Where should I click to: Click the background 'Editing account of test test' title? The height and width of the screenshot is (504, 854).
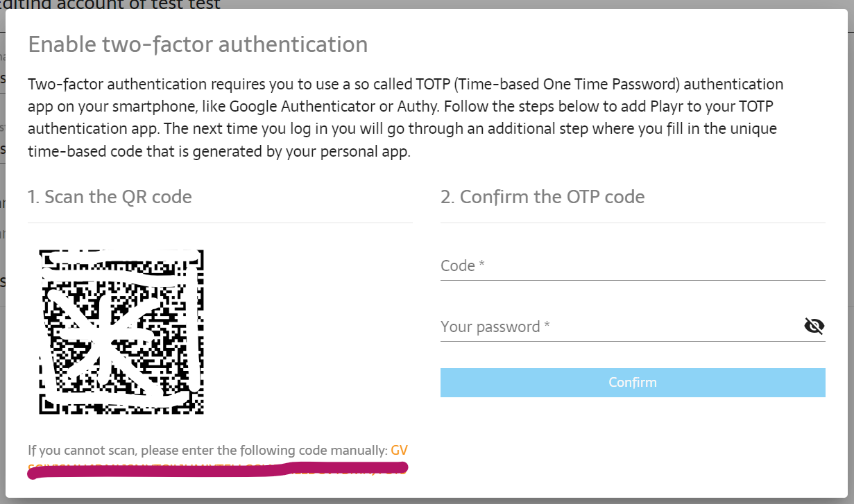pos(111,5)
